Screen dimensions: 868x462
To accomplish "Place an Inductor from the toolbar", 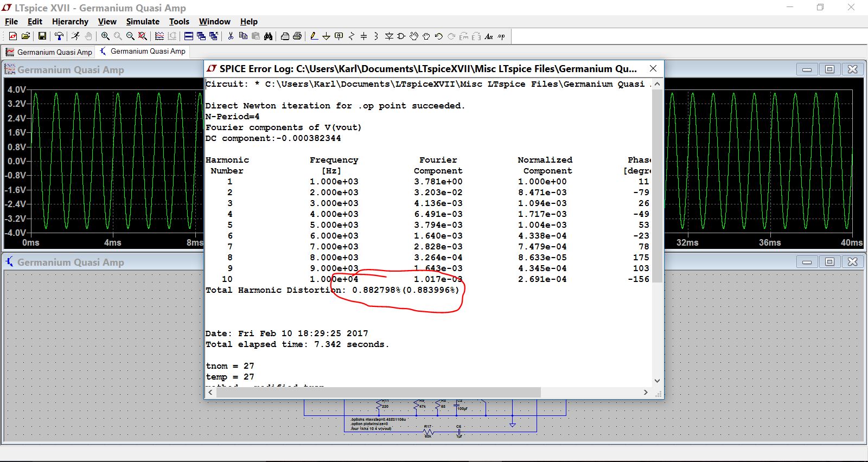I will pos(376,36).
